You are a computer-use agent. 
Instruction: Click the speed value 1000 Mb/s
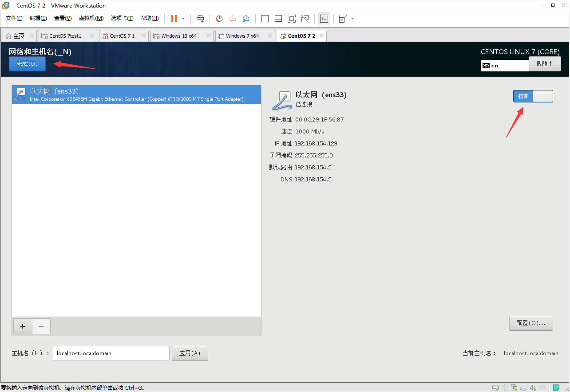point(310,132)
